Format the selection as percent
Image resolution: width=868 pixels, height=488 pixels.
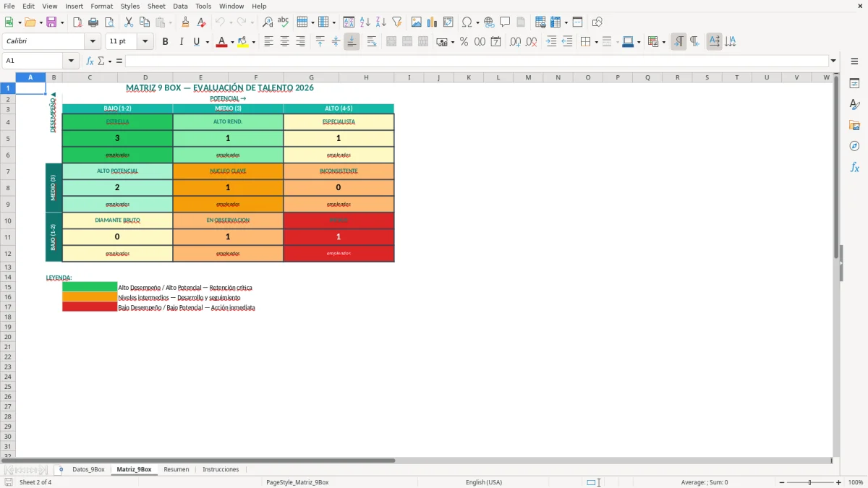tap(464, 42)
